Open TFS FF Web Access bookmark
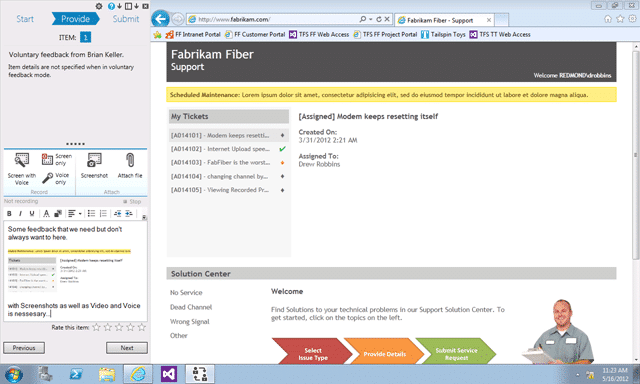This screenshot has height=384, width=640. tap(319, 35)
